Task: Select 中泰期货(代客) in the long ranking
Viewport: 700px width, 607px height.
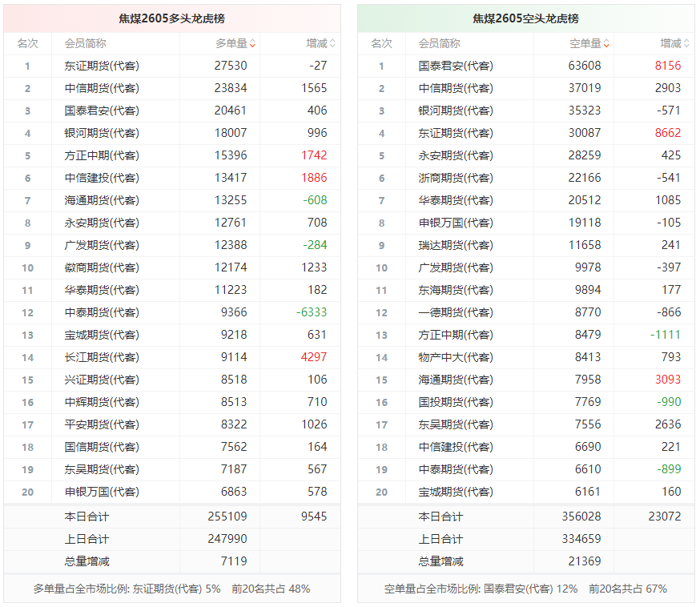Action: click(102, 312)
